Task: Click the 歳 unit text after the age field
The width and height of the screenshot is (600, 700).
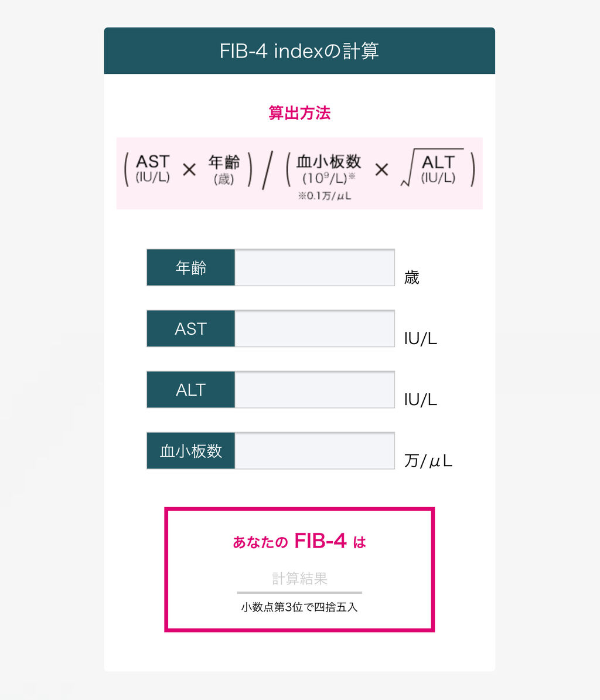Action: pos(412,278)
